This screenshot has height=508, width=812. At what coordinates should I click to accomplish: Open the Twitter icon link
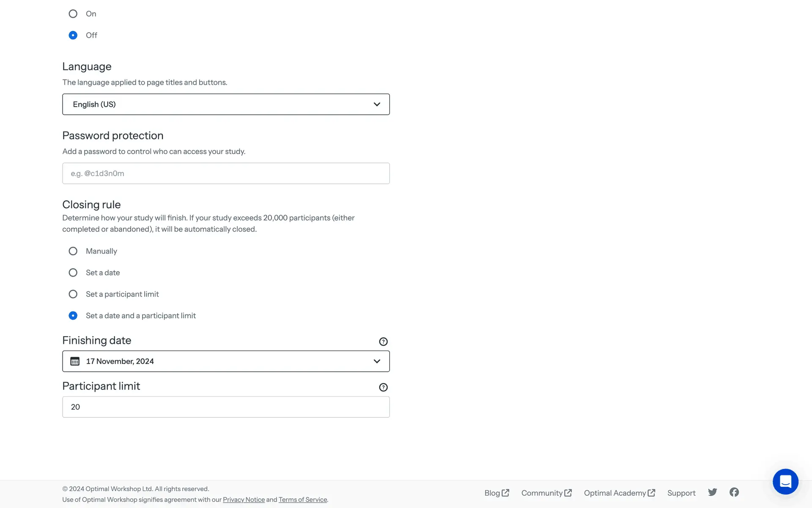click(713, 492)
